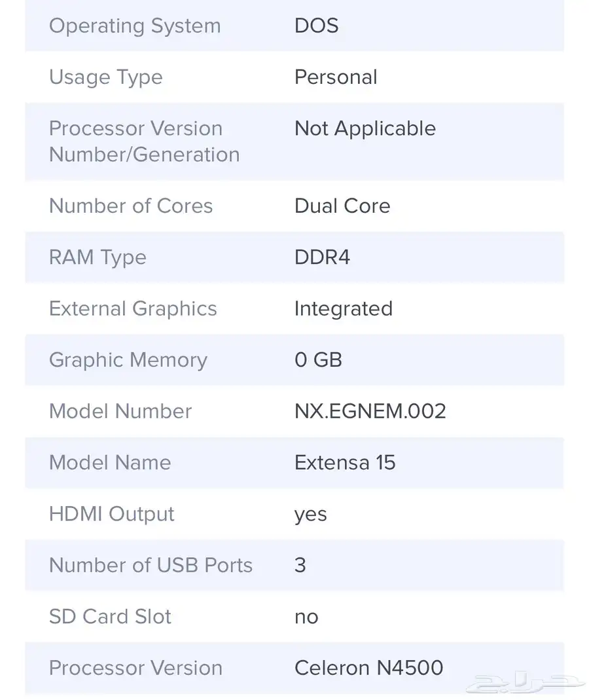Click the Dual Core value

pos(342,206)
